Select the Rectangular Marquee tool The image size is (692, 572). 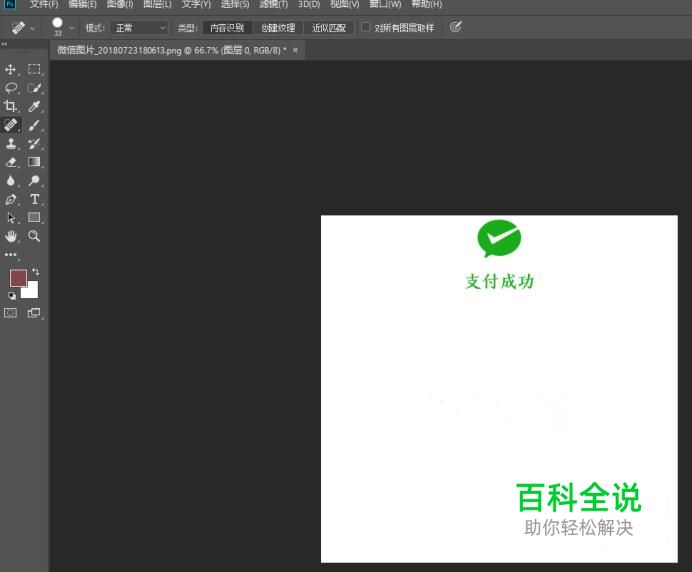click(x=34, y=69)
